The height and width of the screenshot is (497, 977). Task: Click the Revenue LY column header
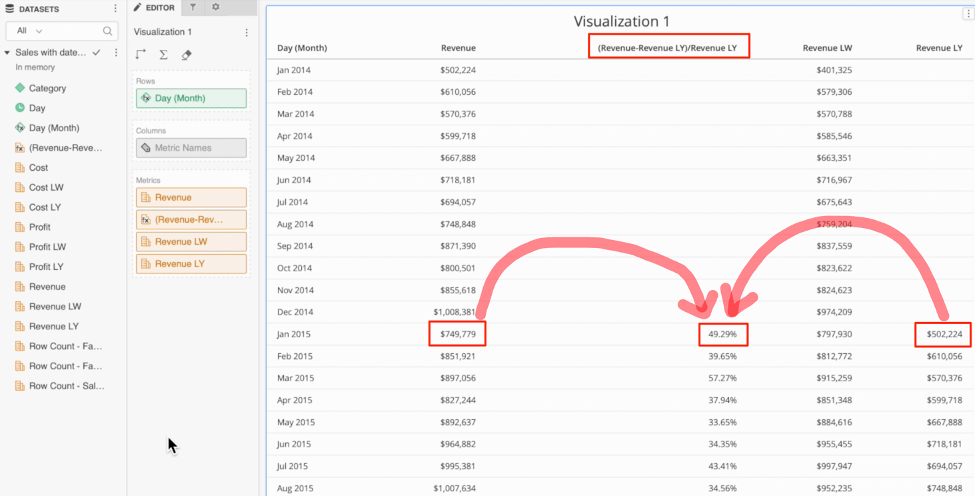938,48
